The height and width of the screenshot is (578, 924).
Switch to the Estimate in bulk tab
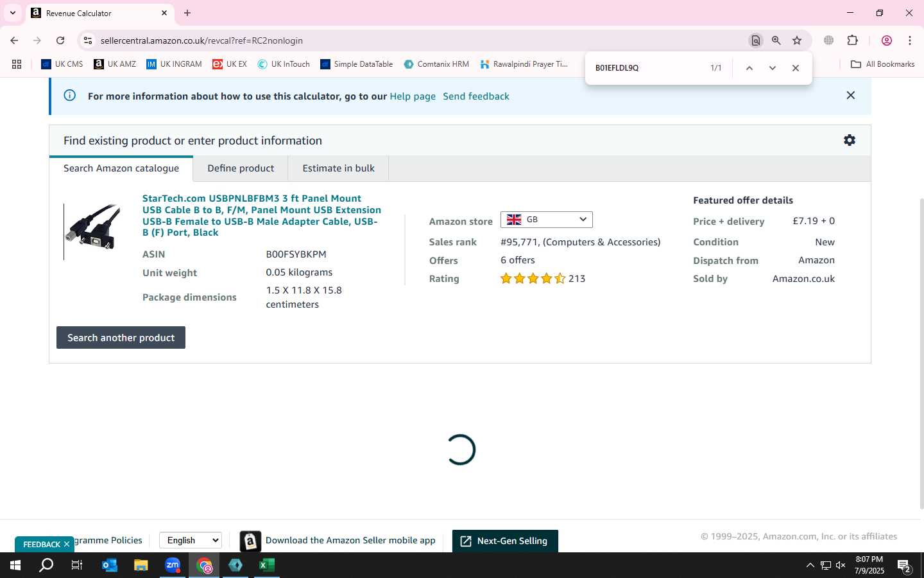pos(338,168)
